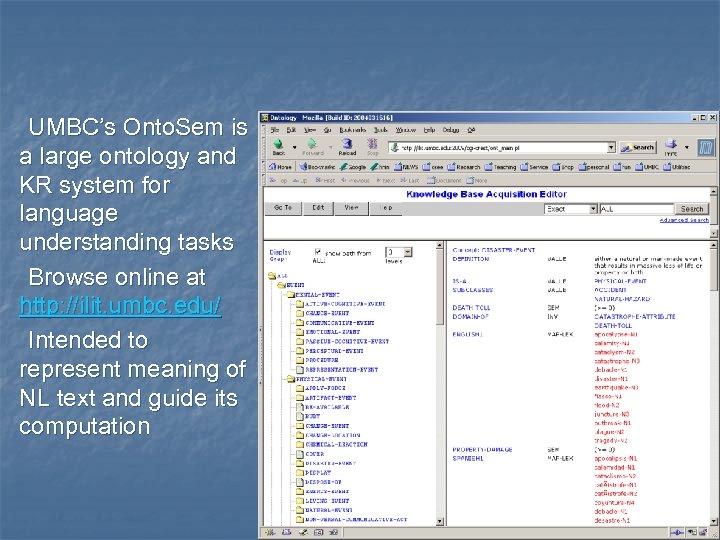Click the online/offline connection status icon

[x=677, y=533]
